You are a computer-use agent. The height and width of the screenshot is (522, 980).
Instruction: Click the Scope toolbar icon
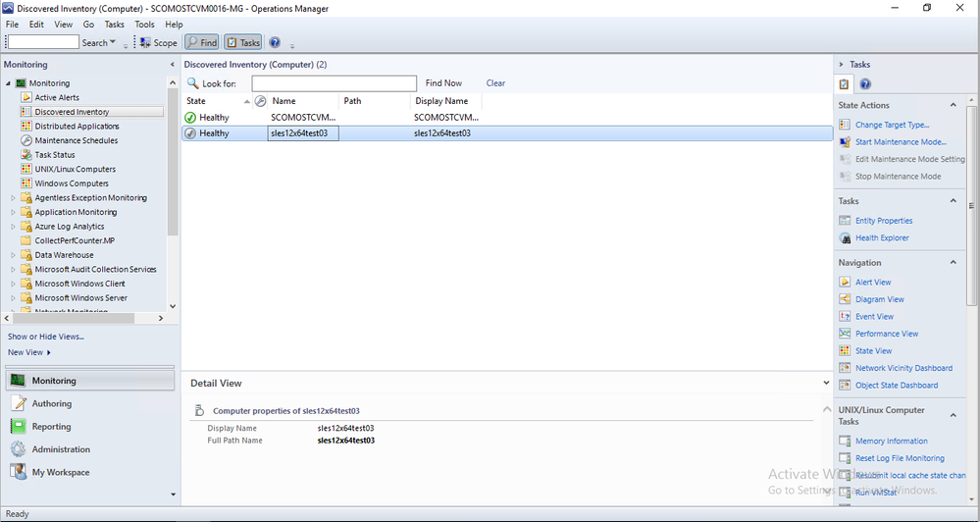(145, 42)
